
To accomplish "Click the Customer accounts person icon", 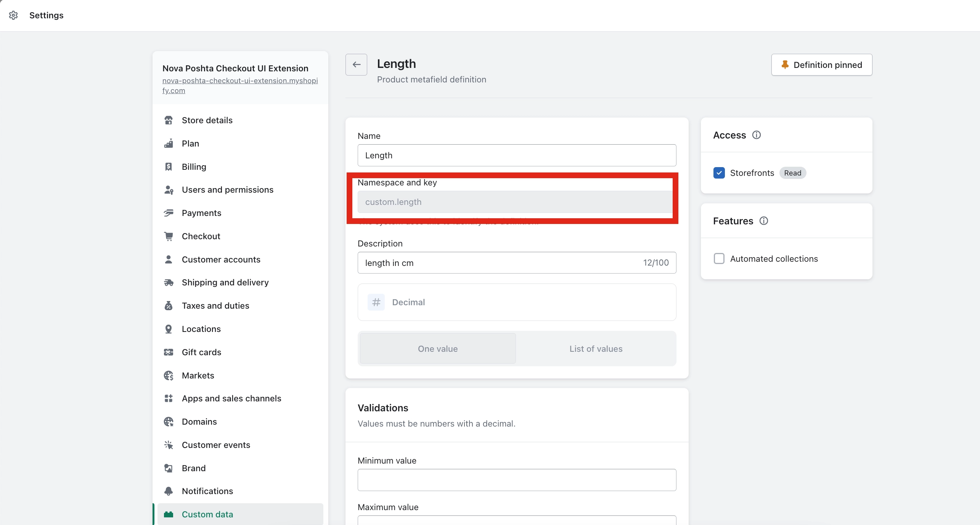I will [169, 259].
